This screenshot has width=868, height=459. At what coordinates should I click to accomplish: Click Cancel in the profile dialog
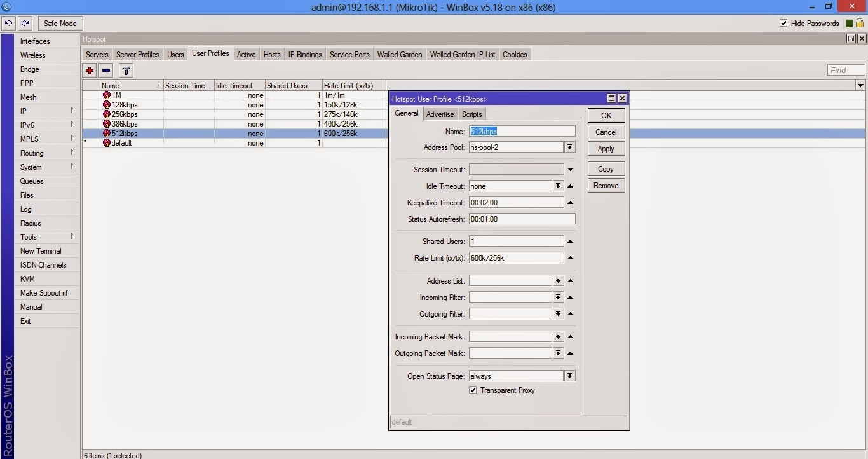[x=606, y=132]
